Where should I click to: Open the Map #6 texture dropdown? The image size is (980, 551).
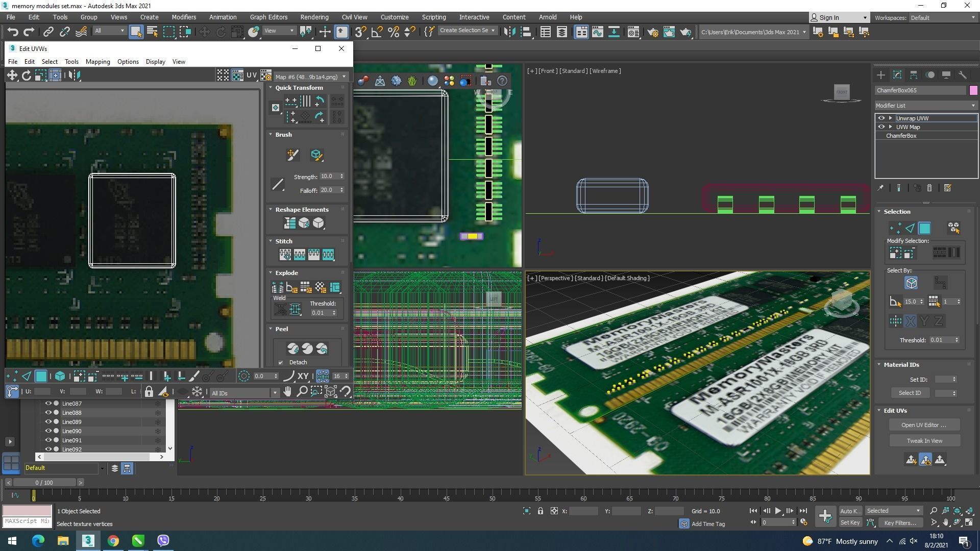(x=310, y=77)
